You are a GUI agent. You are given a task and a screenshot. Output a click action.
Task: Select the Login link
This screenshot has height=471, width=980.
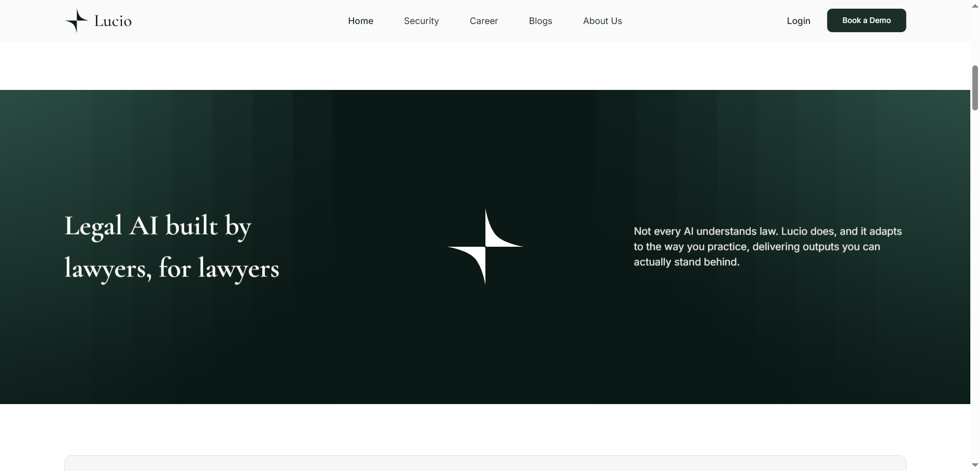tap(798, 21)
